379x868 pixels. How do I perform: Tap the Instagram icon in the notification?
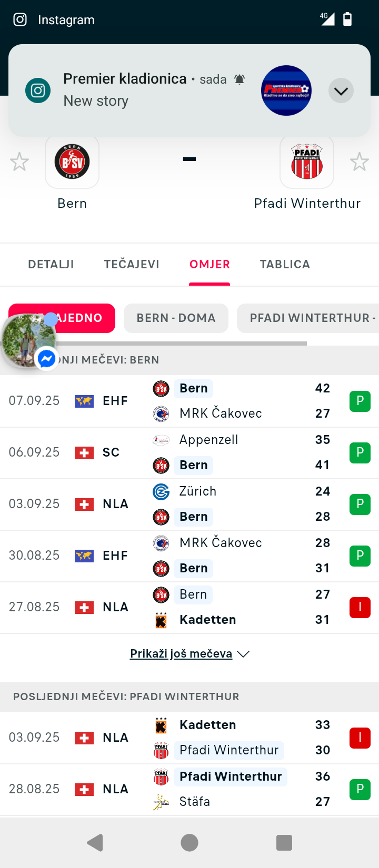(x=38, y=90)
